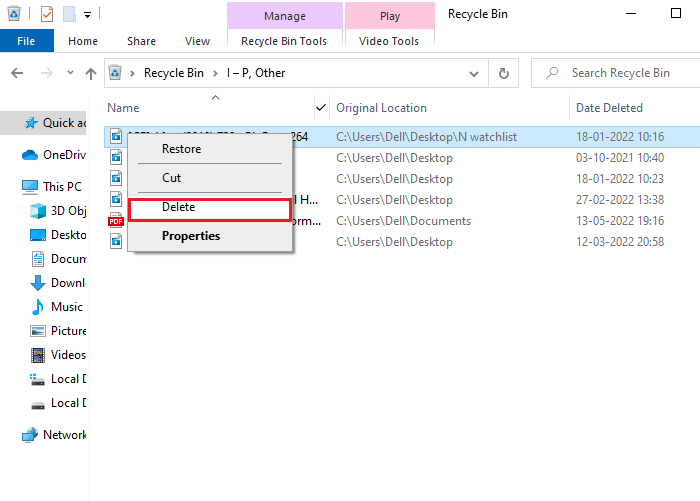Open Videos folder in sidebar

(x=58, y=355)
